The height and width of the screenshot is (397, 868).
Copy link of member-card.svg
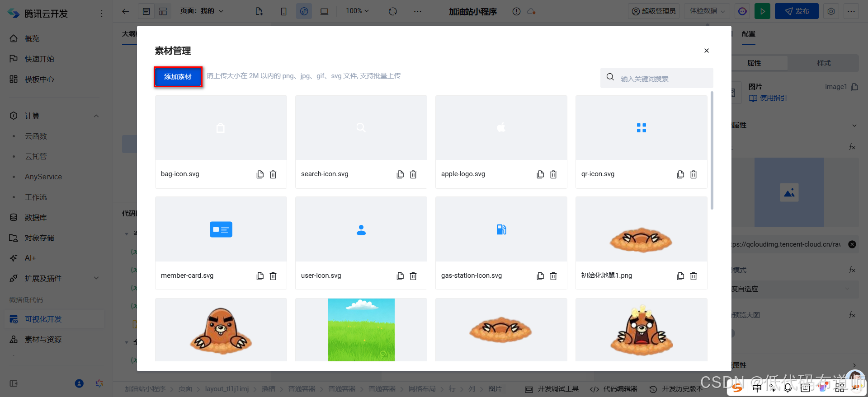tap(260, 276)
